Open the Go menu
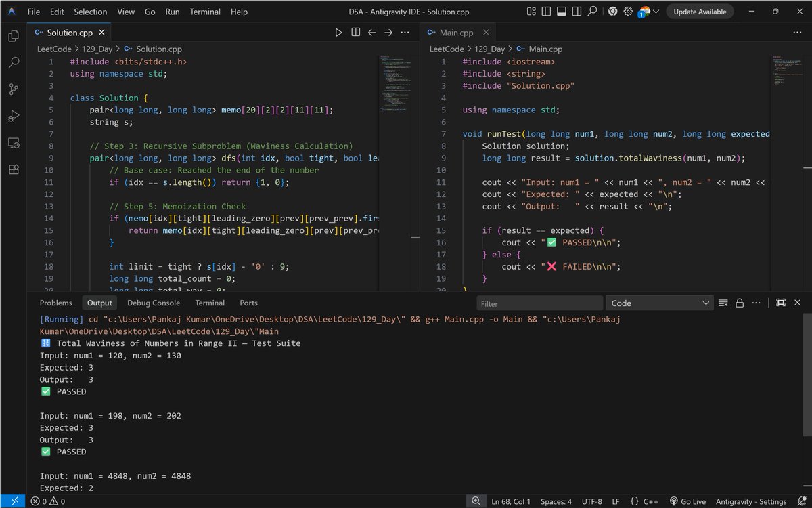 150,12
